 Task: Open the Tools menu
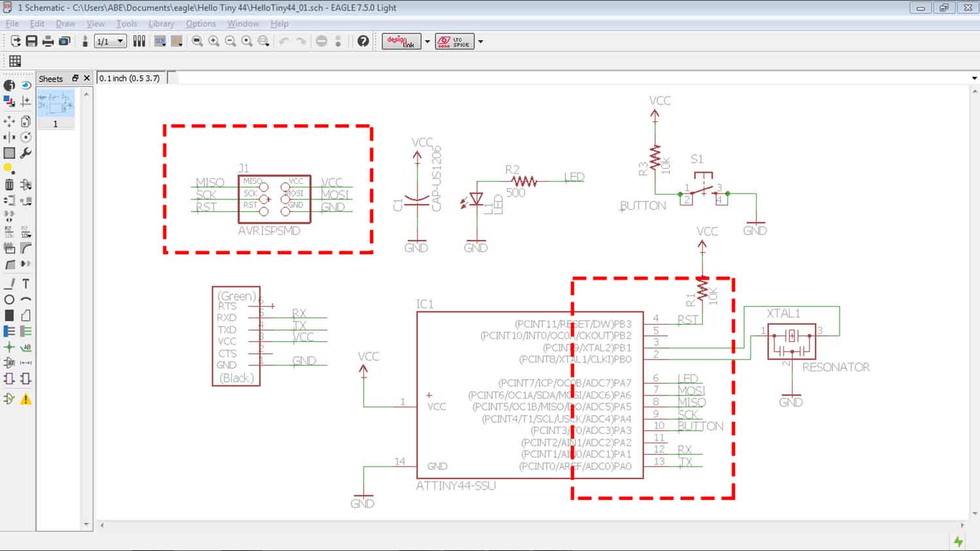click(x=127, y=24)
